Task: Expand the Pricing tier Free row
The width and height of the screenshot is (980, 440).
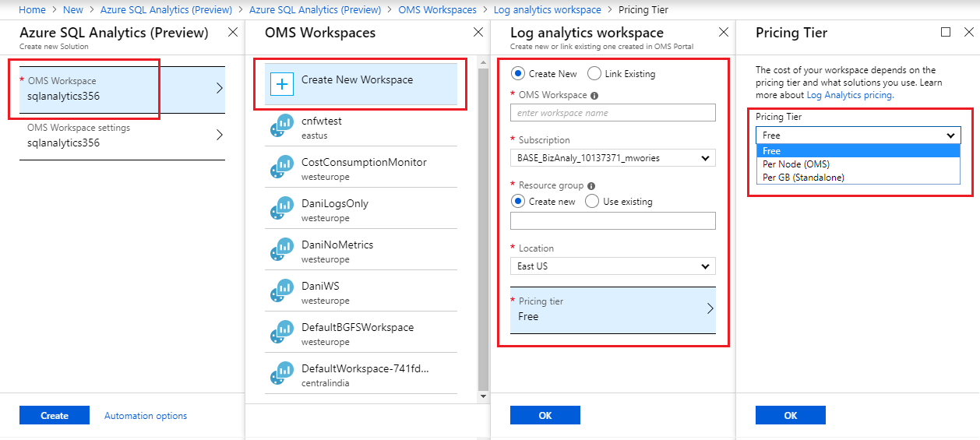Action: pos(612,310)
